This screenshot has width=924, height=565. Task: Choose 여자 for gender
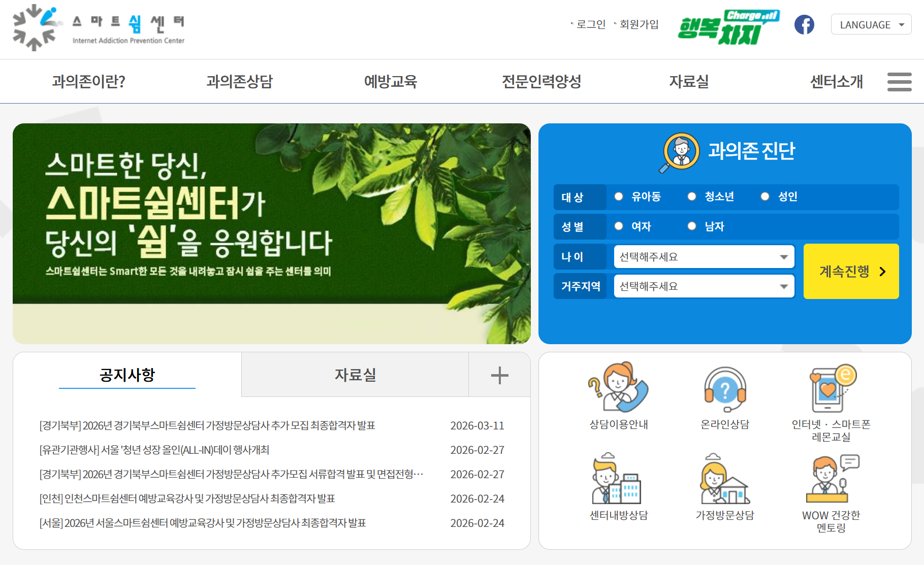coord(618,226)
